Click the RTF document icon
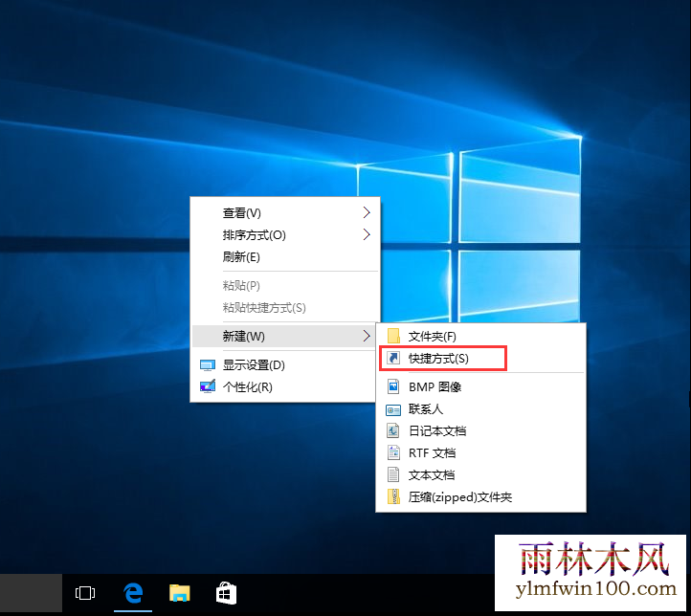 tap(393, 452)
